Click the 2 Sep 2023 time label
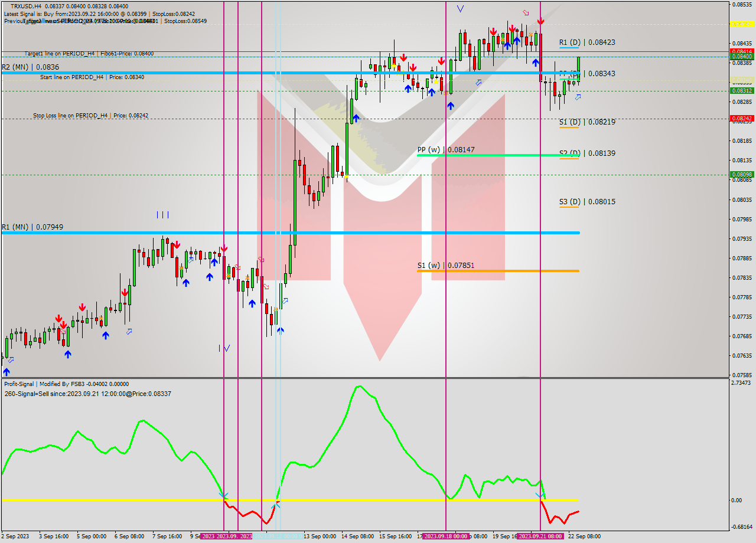 pos(15,537)
